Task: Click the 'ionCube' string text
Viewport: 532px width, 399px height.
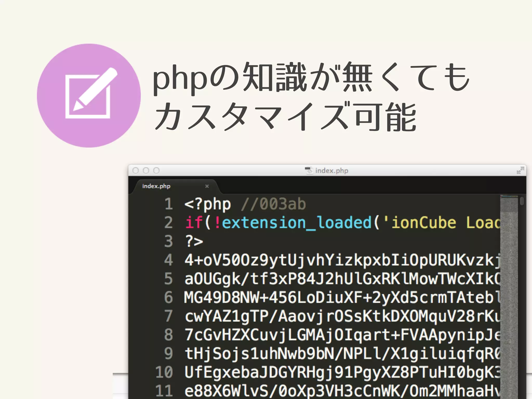Action: [424, 223]
